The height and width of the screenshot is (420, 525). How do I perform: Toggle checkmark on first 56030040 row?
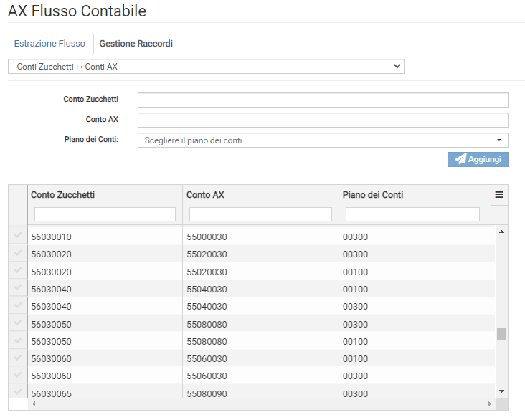click(18, 288)
